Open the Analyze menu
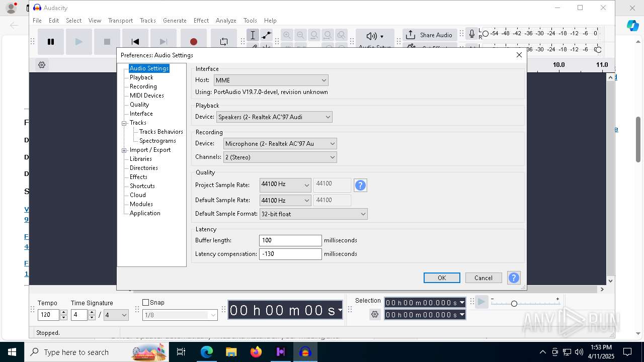Screen dimensions: 644x362 [x=226, y=21]
